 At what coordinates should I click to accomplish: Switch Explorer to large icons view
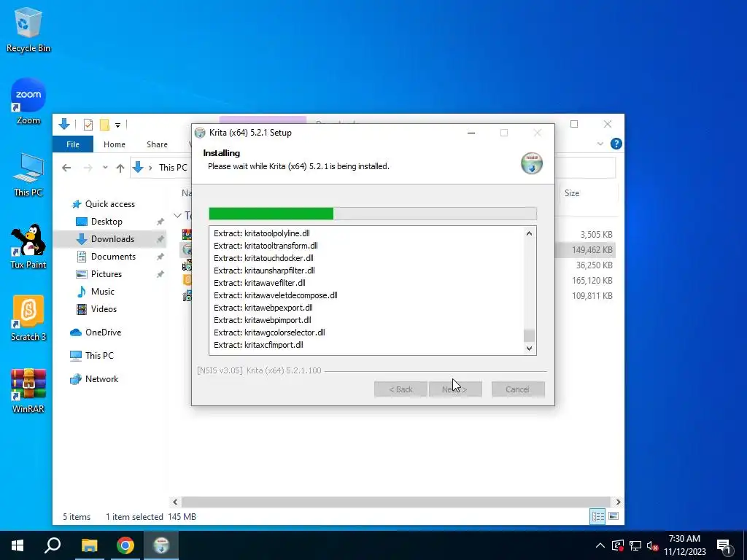(614, 517)
